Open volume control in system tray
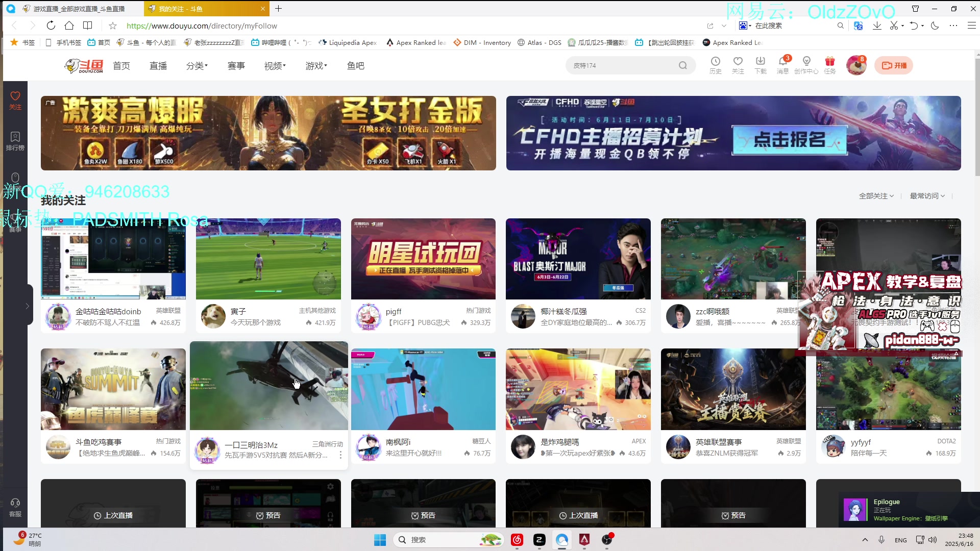980x551 pixels. coord(933,540)
